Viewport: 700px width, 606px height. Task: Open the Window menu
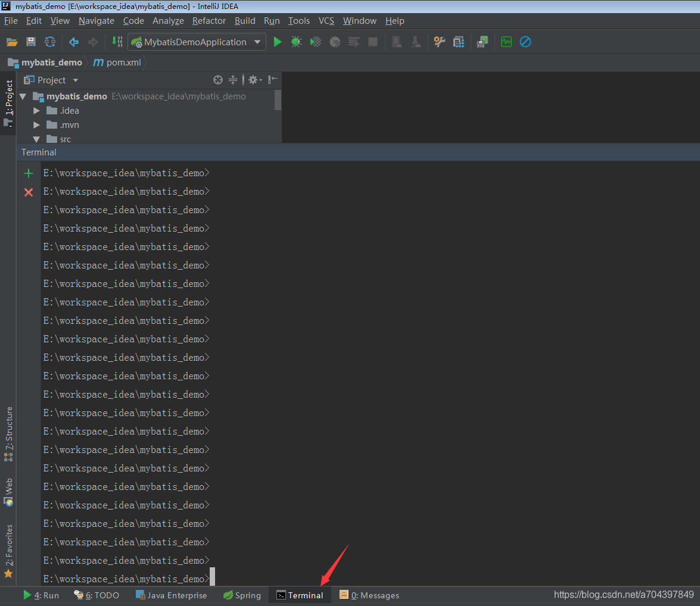click(x=359, y=21)
